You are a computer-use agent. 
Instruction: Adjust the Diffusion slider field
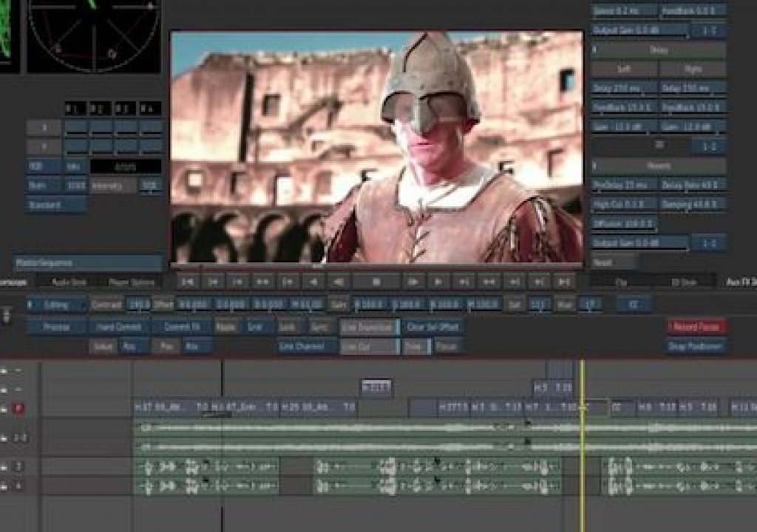(x=624, y=224)
